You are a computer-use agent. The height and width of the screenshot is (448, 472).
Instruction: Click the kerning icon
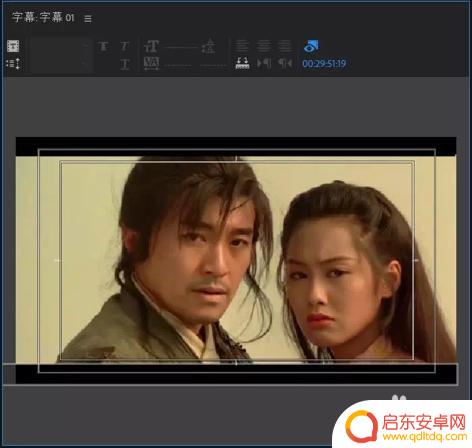click(151, 63)
